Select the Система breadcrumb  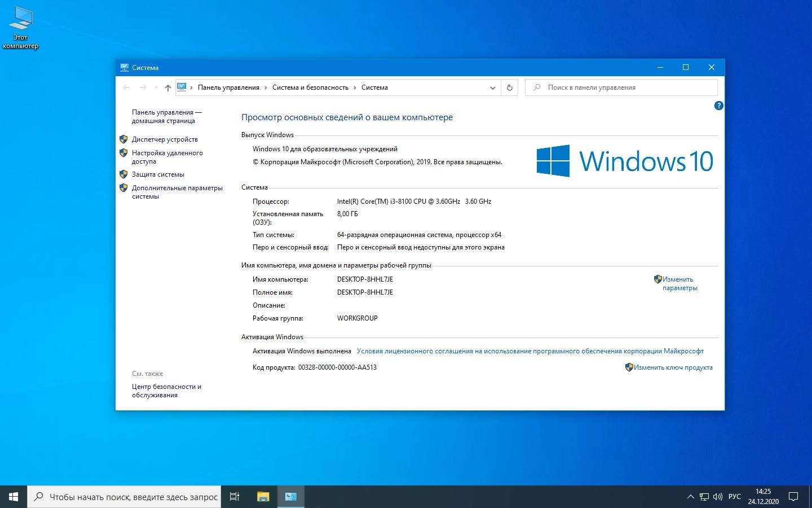pos(374,87)
